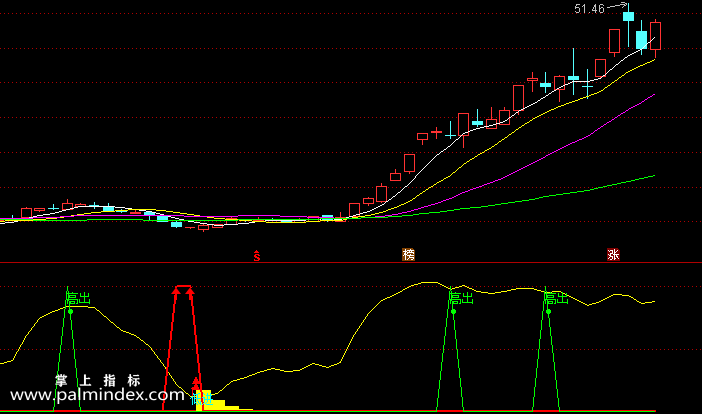Open the 涨 limit-up marker icon
The image size is (702, 414).
613,255
